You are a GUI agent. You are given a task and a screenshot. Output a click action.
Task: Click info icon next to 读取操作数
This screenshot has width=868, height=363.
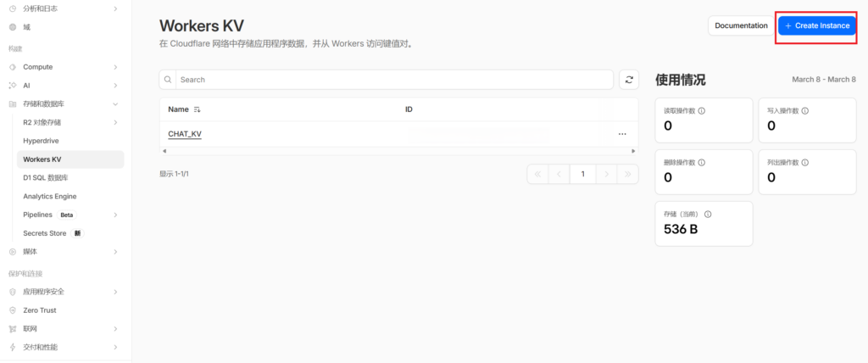(702, 110)
